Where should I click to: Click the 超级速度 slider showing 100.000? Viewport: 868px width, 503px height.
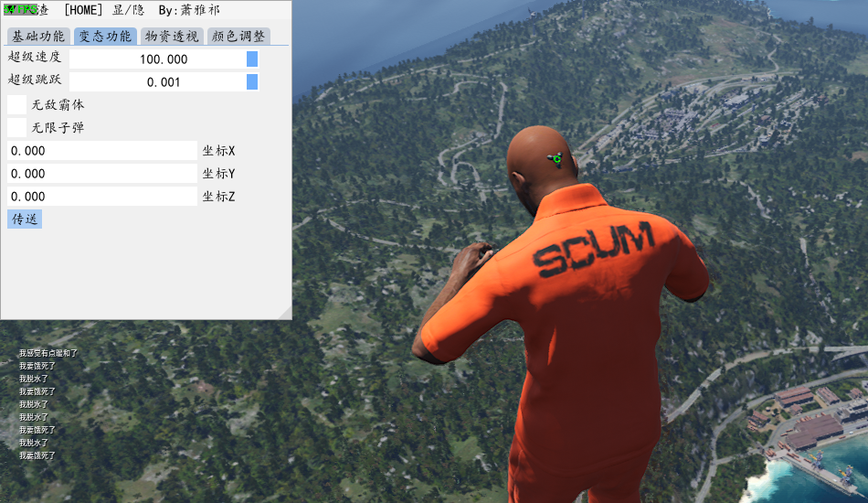[x=164, y=59]
